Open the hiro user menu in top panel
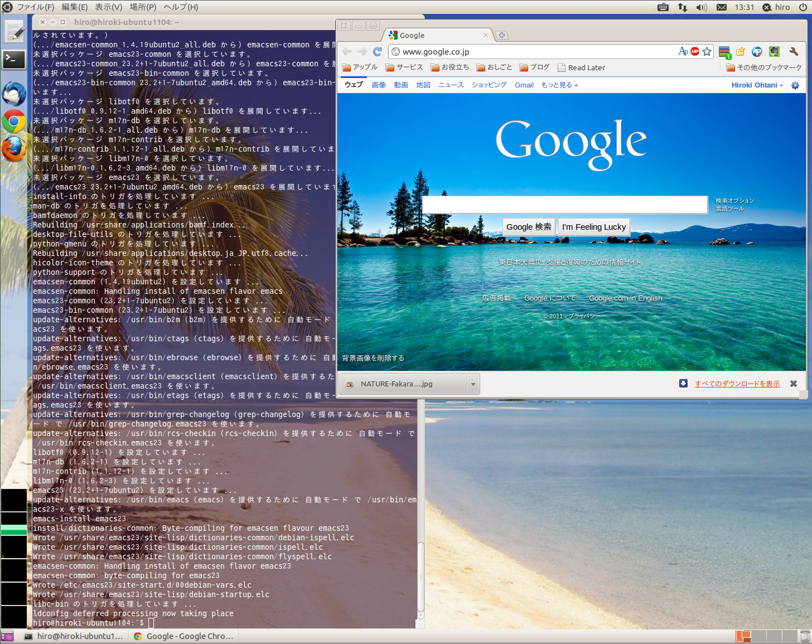812x644 pixels. 776,7
